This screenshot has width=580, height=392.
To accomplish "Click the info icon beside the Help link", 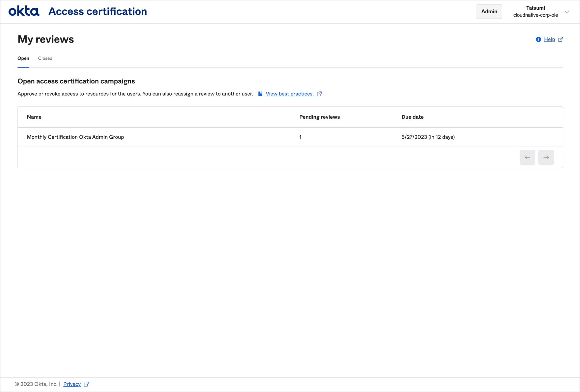I will pos(538,39).
